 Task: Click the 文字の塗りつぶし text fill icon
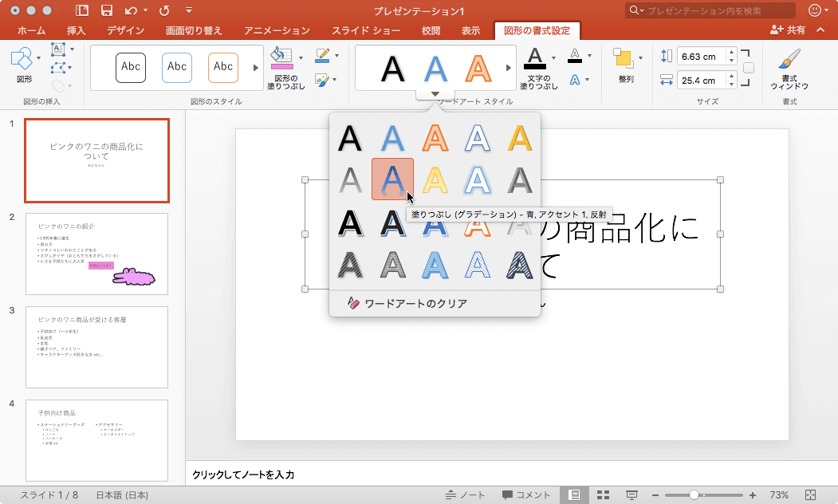535,57
